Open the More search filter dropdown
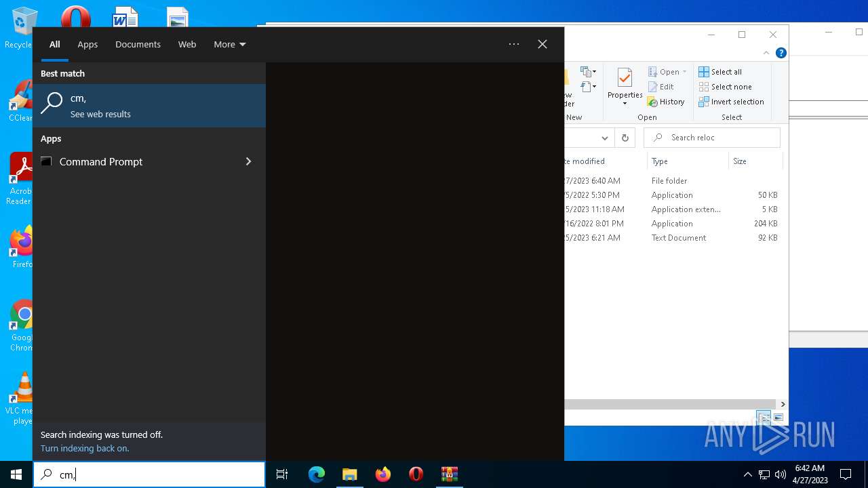Image resolution: width=868 pixels, height=488 pixels. coord(229,44)
